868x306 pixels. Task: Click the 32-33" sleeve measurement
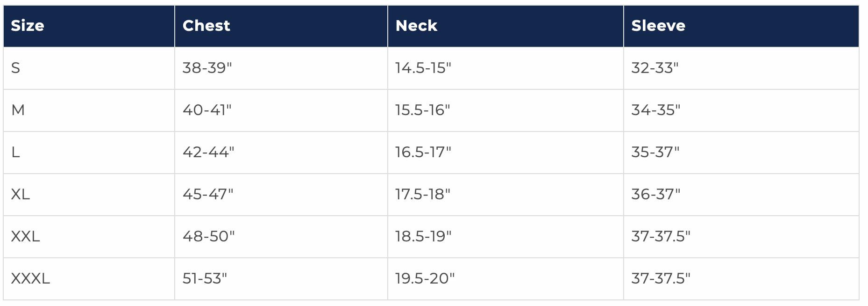[655, 68]
